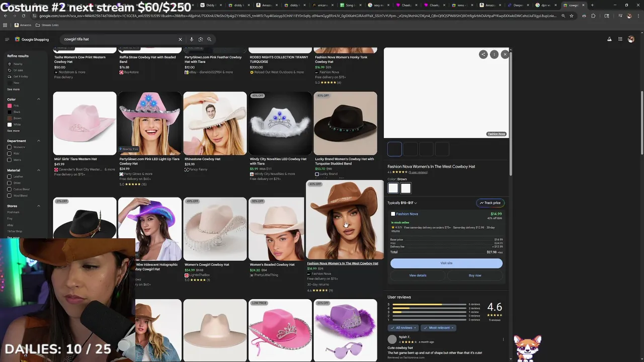
Task: Open Search Labs flask icon
Action: tap(609, 39)
